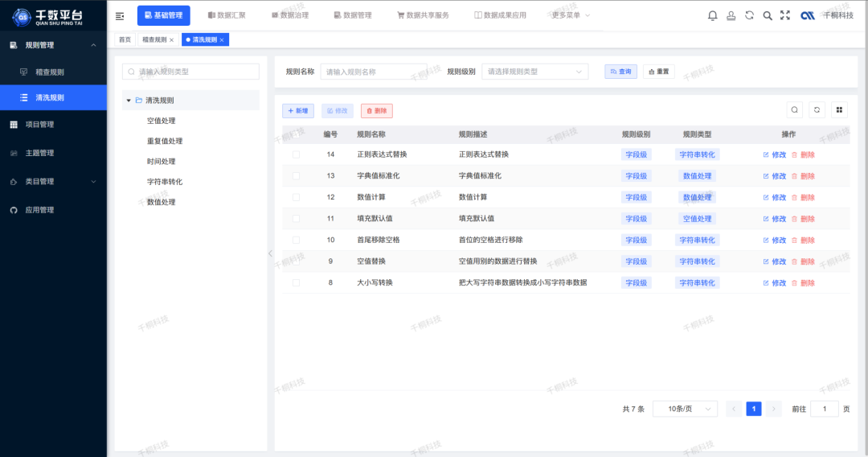Screen dimensions: 868x457
Task: Open the 规则级别 dropdown
Action: click(534, 72)
